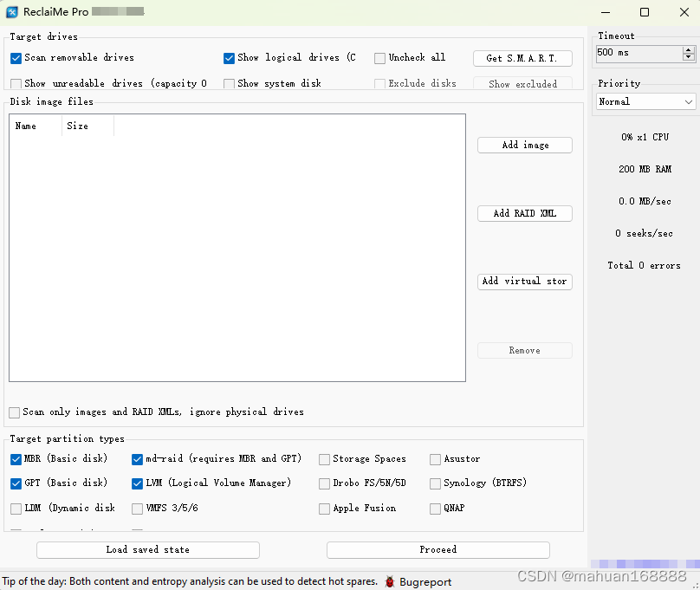Click the 0.0 MB/sec readout
The height and width of the screenshot is (590, 700).
coord(645,201)
